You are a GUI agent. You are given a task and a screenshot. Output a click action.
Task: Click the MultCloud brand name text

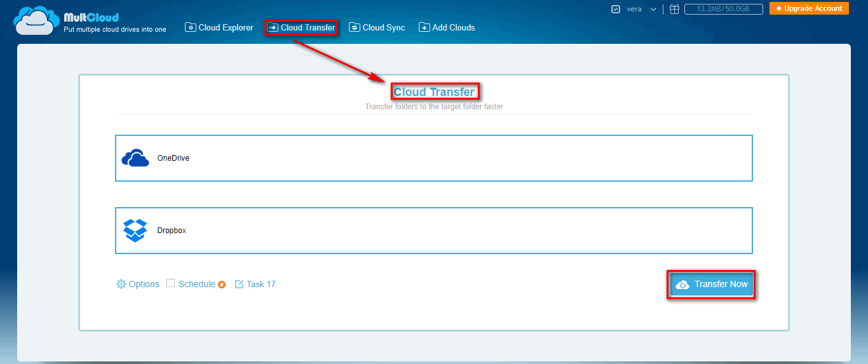92,17
